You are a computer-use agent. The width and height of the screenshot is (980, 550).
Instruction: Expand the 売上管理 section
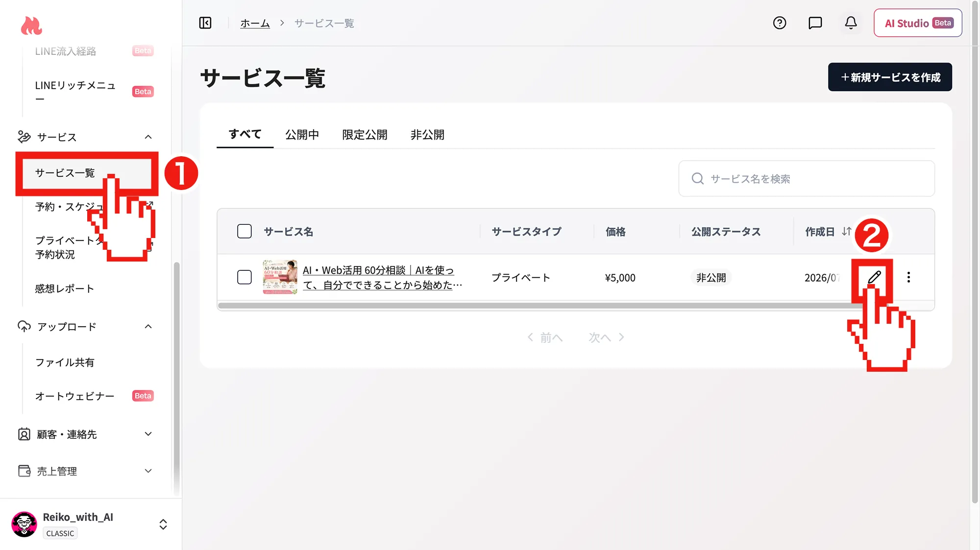point(148,471)
